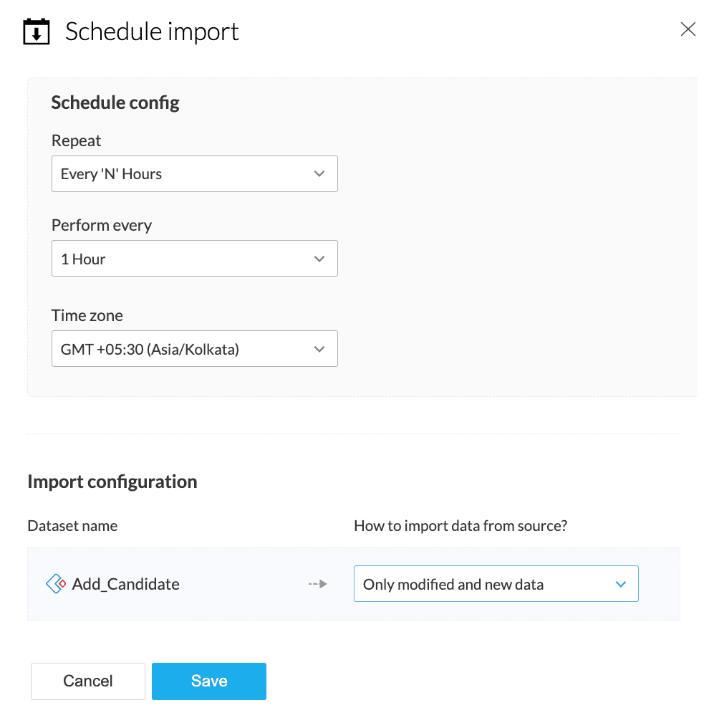Click the chevron in the Perform every field
Viewport: 709px width, 728px height.
click(x=319, y=259)
